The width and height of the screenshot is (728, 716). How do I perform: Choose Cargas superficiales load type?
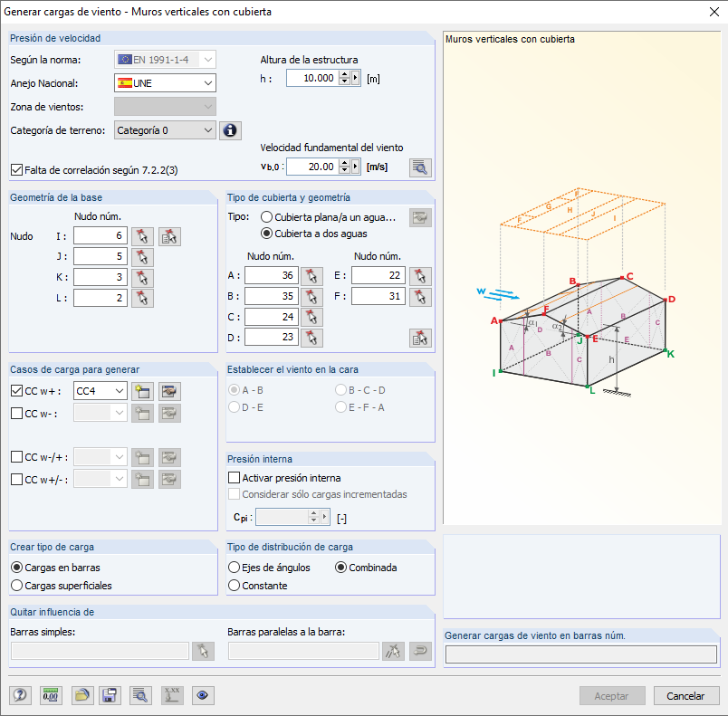16,586
